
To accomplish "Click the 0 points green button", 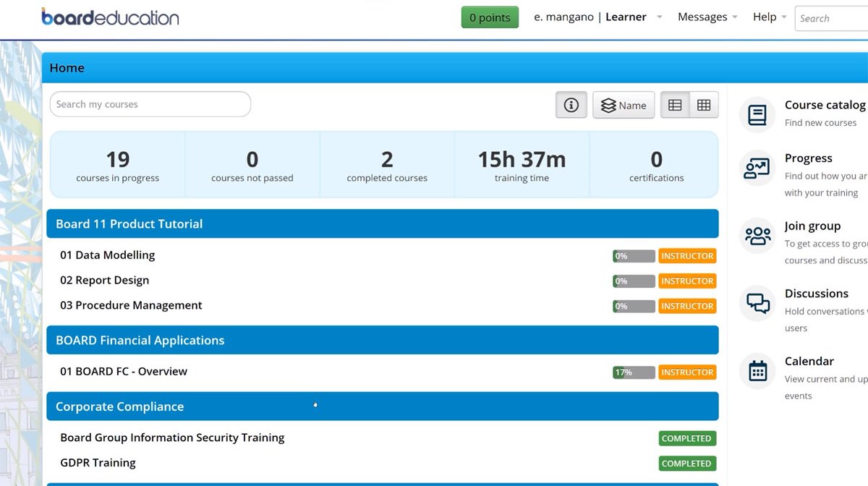I will coord(490,17).
